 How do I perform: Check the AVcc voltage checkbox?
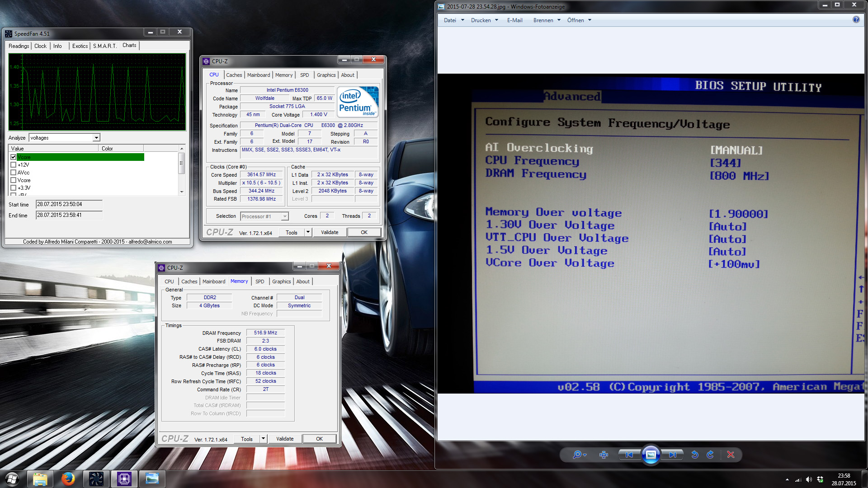pyautogui.click(x=14, y=173)
